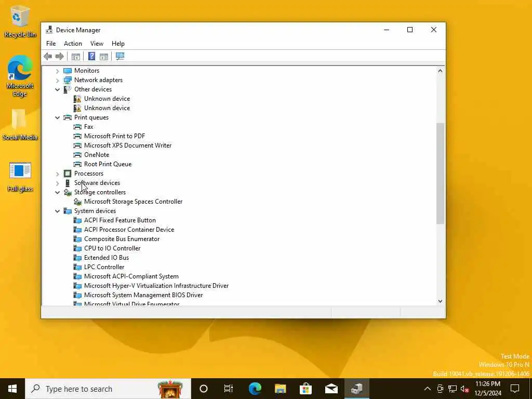Select the Network adapters category icon
The width and height of the screenshot is (532, 399).
click(68, 80)
